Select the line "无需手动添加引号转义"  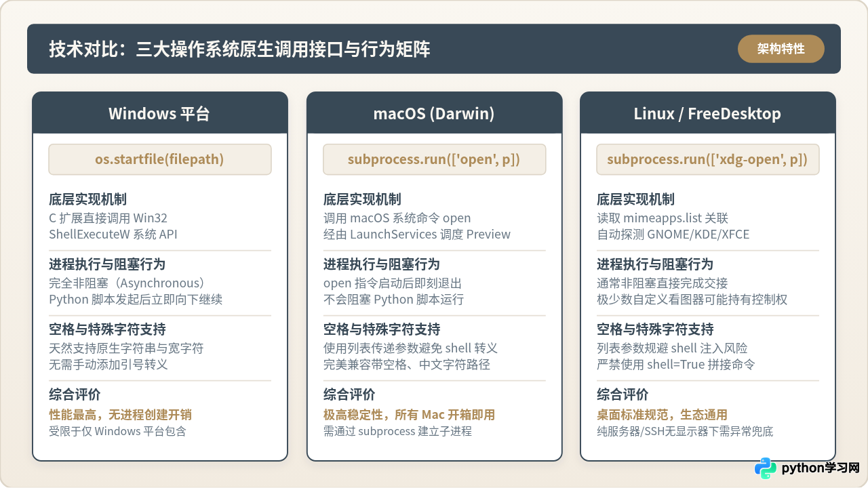click(108, 364)
